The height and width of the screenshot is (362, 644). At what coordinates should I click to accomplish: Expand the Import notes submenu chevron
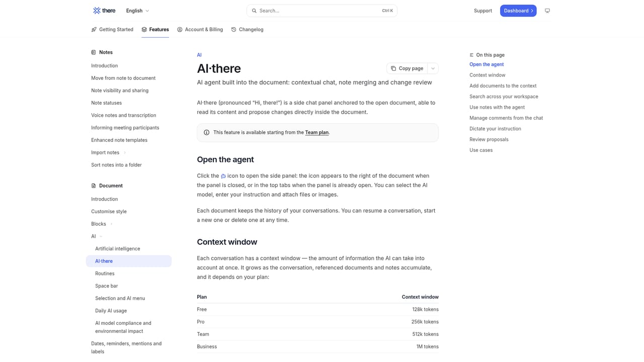point(125,153)
